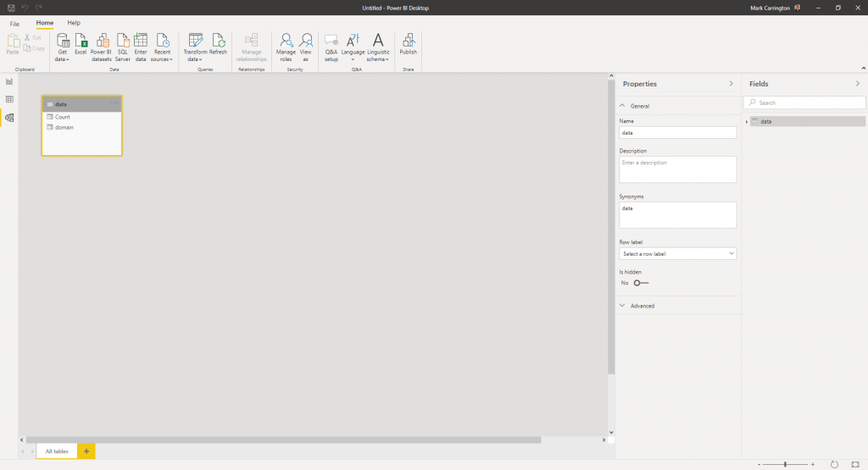Expand the Advanced section
Image resolution: width=868 pixels, height=470 pixels.
click(x=622, y=306)
